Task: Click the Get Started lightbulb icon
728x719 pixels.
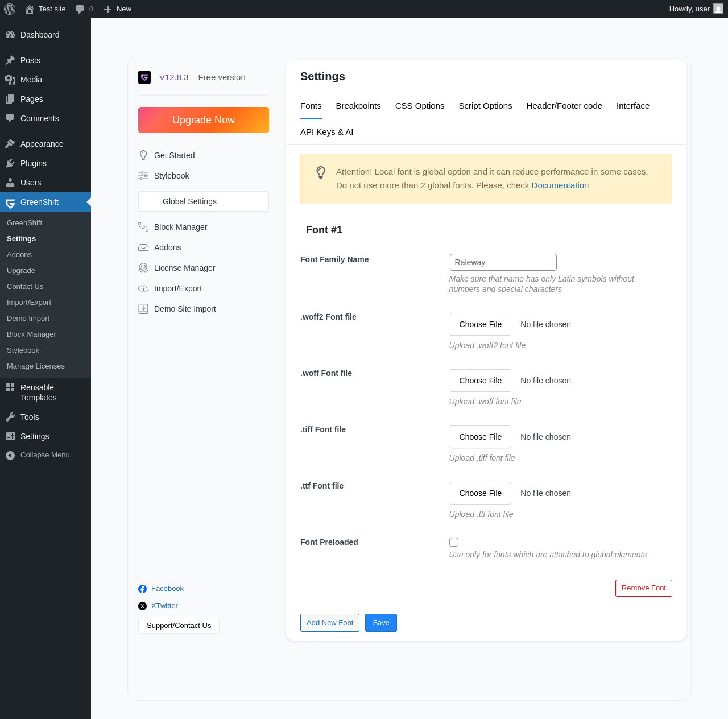Action: [x=143, y=155]
